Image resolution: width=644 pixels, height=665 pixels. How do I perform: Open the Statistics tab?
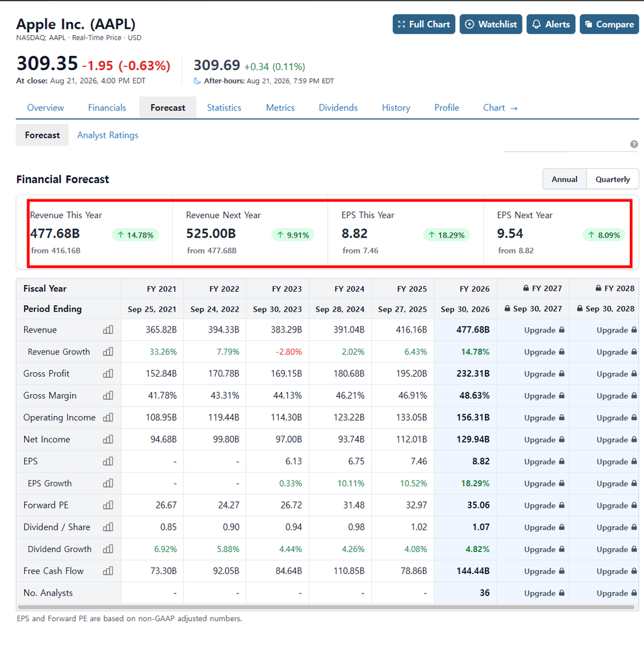224,108
